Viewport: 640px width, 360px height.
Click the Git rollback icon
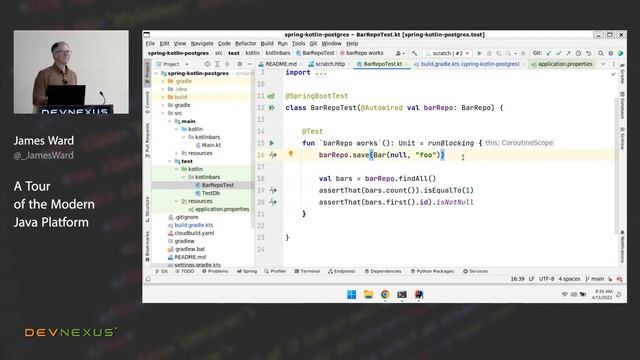(588, 53)
